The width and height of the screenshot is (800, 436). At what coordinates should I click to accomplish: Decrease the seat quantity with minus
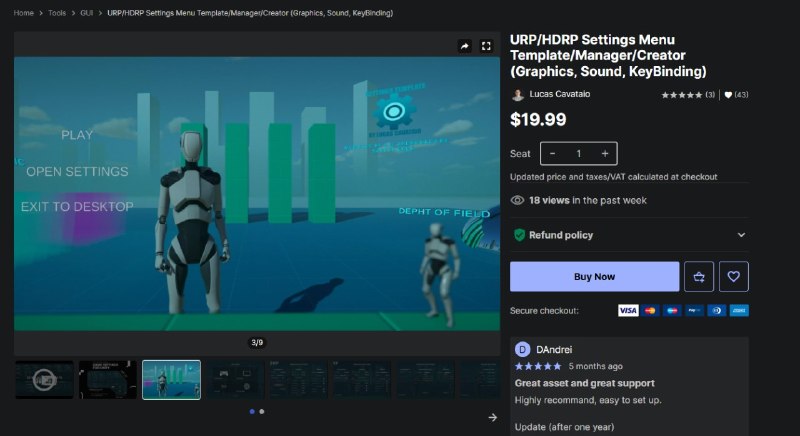click(x=553, y=153)
